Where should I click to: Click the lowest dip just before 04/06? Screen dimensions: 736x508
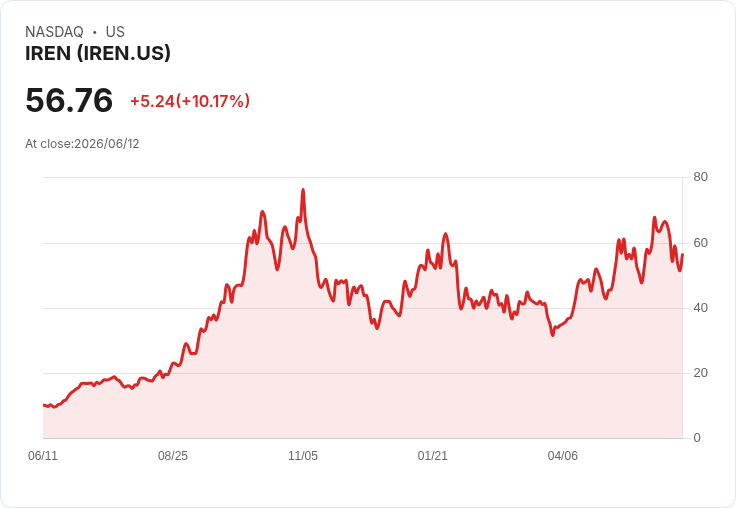pos(553,335)
